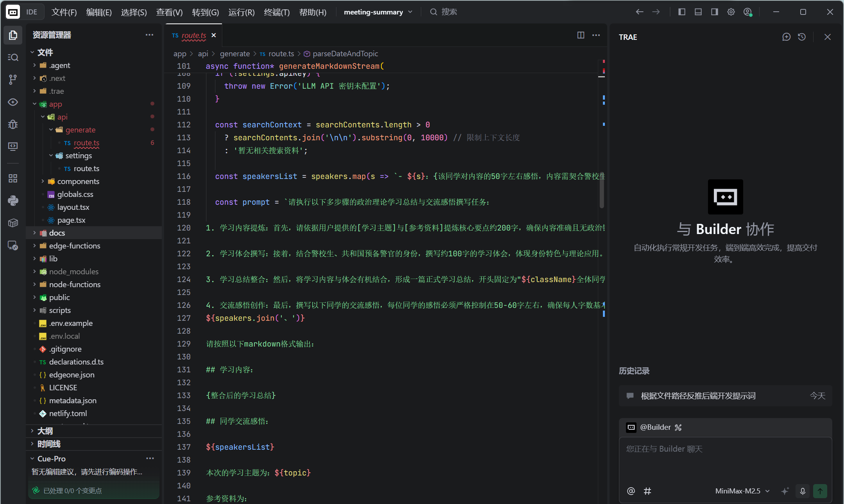Select the route.ts editor tab
The width and height of the screenshot is (844, 504).
coord(193,35)
